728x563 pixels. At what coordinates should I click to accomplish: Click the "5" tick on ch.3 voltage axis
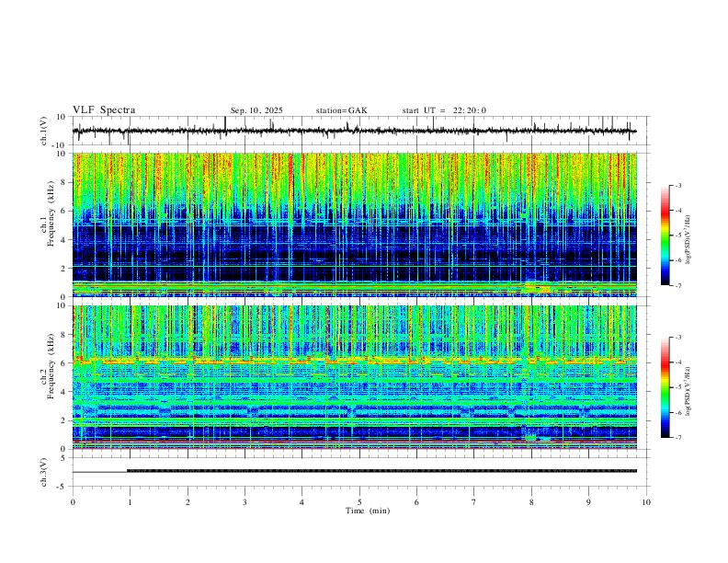[x=63, y=458]
